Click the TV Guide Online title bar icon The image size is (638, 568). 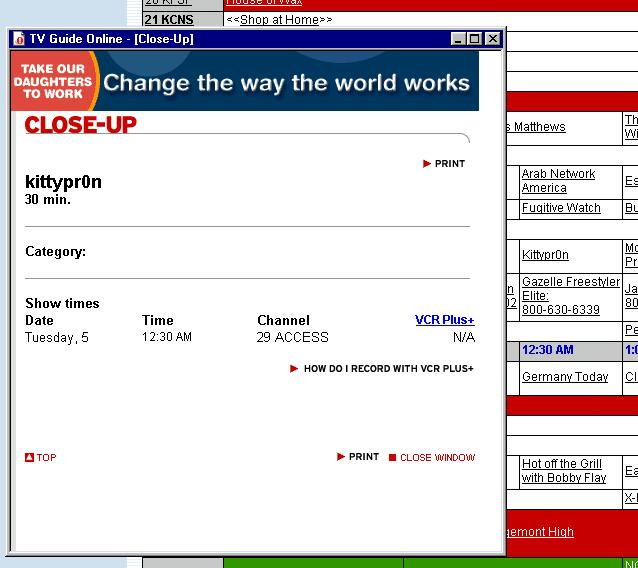pyautogui.click(x=19, y=39)
